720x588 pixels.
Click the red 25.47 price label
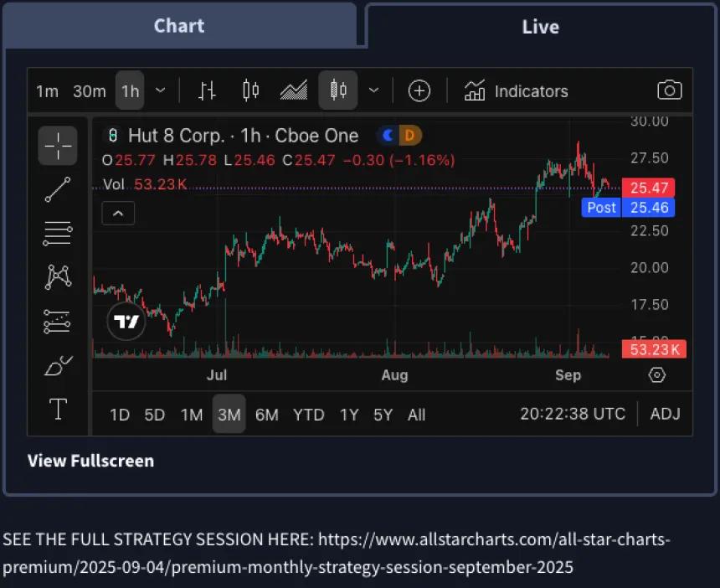648,188
